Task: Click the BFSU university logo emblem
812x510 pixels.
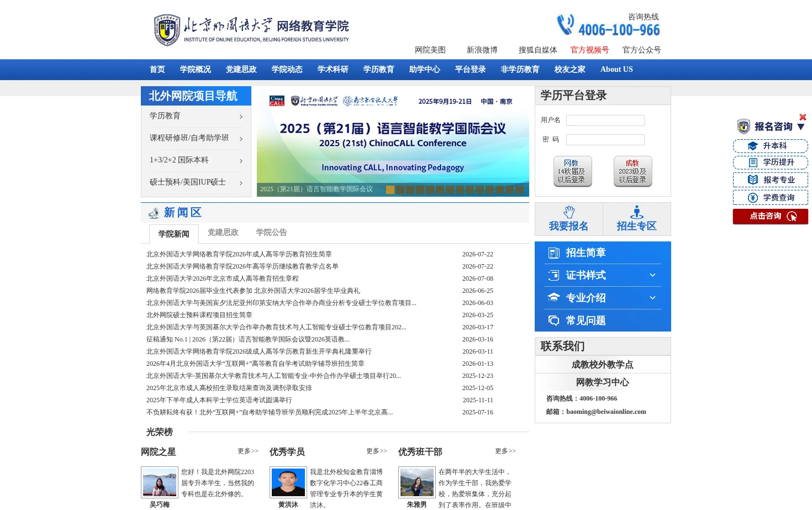Action: [x=167, y=30]
